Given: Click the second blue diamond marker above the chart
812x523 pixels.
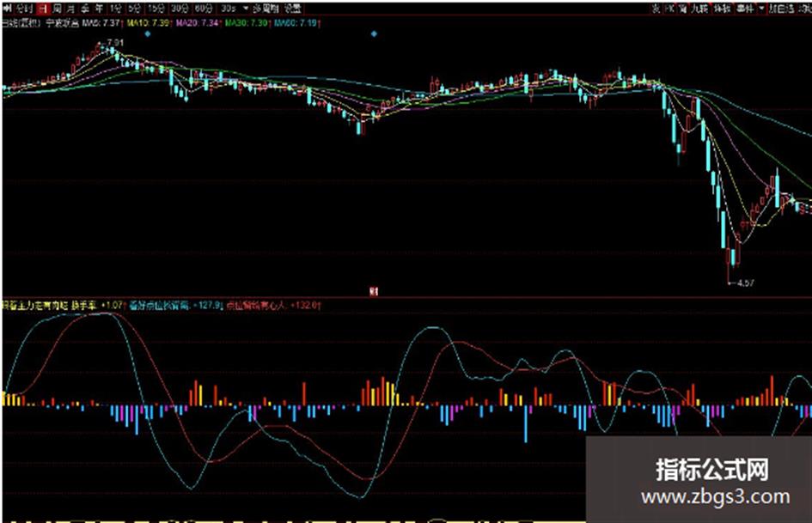Looking at the screenshot, I should click(374, 34).
